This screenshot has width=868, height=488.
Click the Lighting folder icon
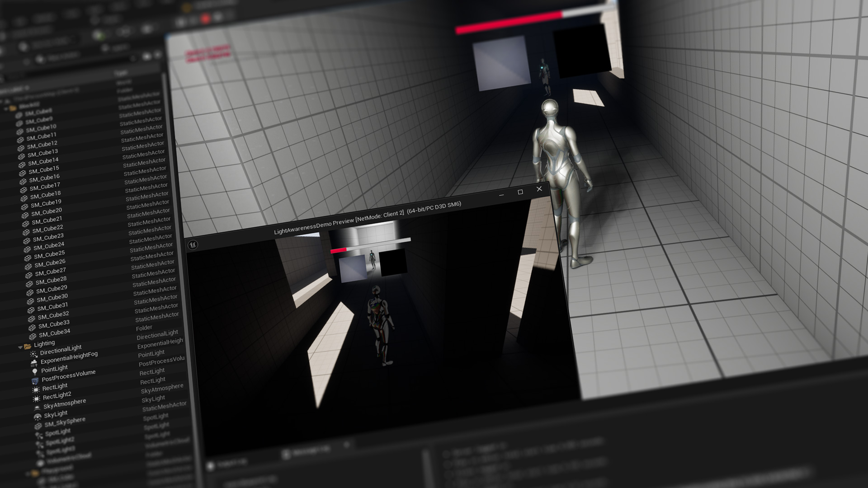[x=28, y=347]
